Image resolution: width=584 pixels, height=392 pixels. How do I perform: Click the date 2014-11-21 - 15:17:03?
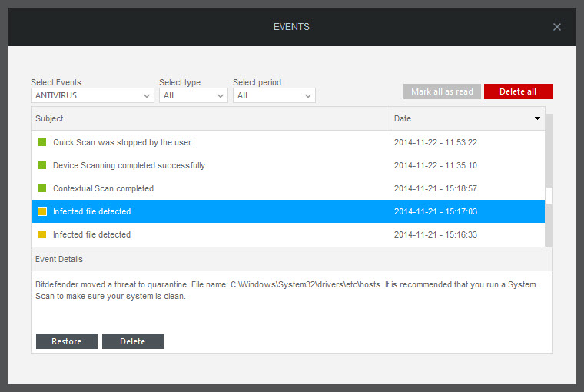coord(436,211)
